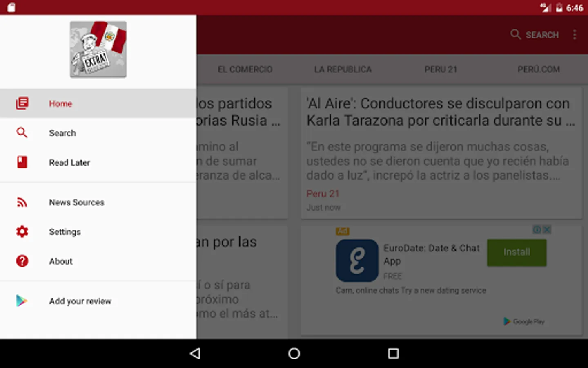Tap the Google Play badge in ad

coord(524,321)
